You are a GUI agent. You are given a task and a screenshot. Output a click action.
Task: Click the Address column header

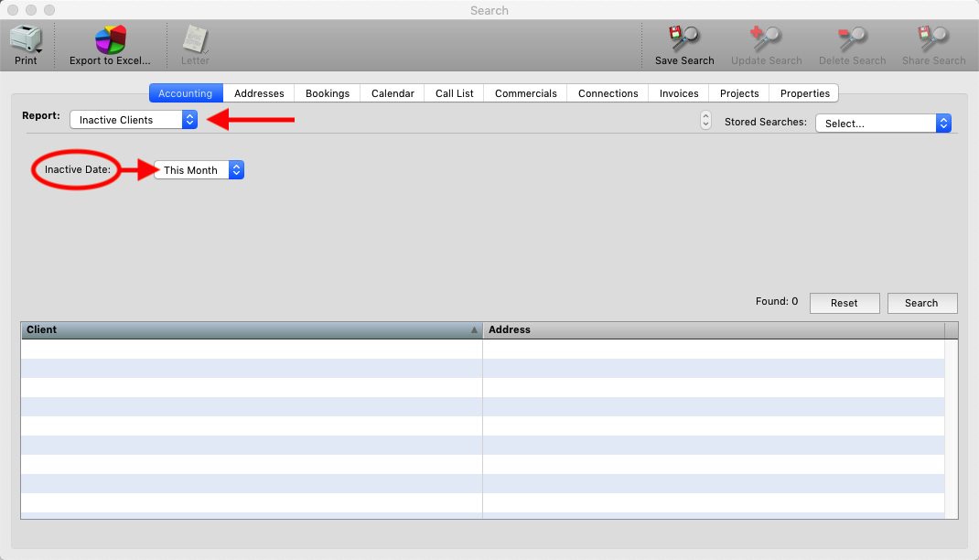pos(714,329)
